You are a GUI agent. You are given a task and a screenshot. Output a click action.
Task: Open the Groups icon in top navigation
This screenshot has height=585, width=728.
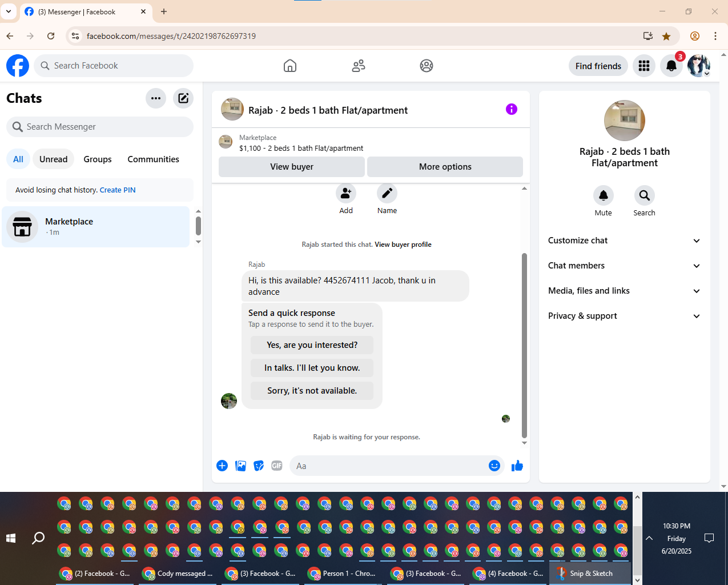coord(427,66)
